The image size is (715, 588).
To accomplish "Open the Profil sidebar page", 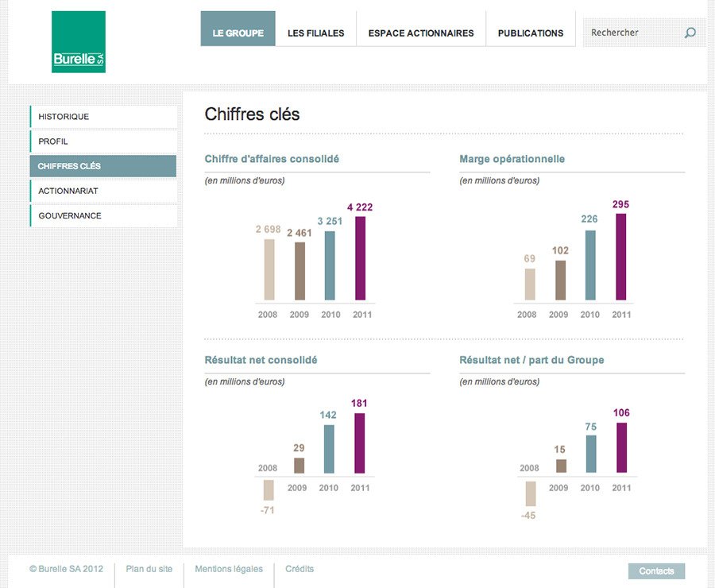I will point(103,141).
